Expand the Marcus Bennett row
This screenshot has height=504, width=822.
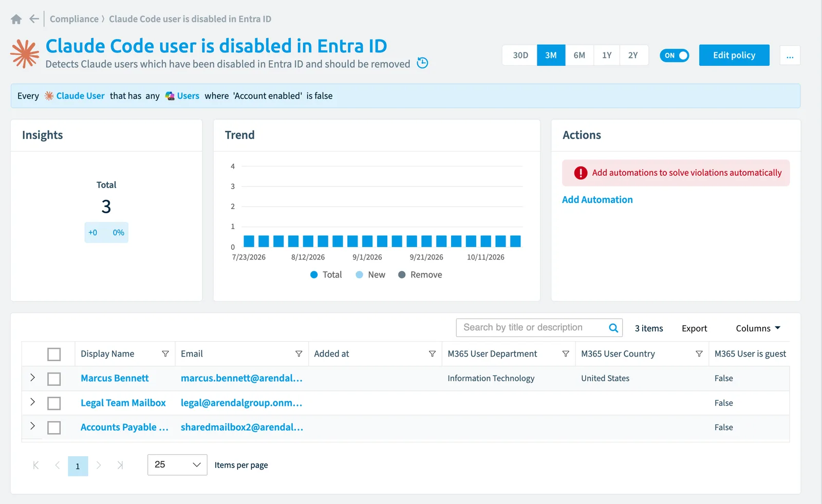tap(32, 378)
